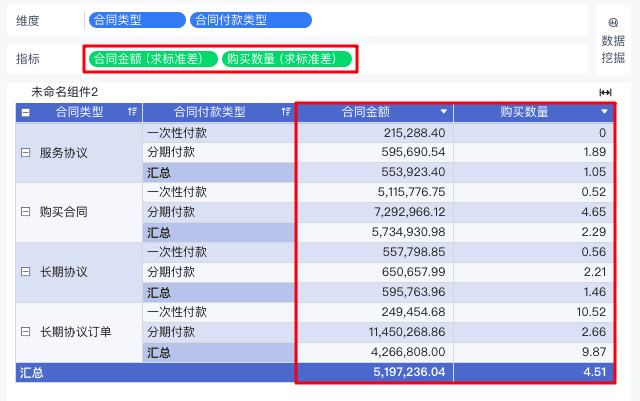Click sort icon on 合同类型 column

tap(133, 112)
